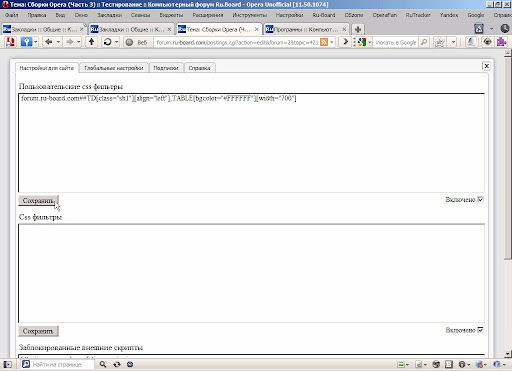Save user css filters with Сохранить
Image resolution: width=512 pixels, height=371 pixels.
38,201
